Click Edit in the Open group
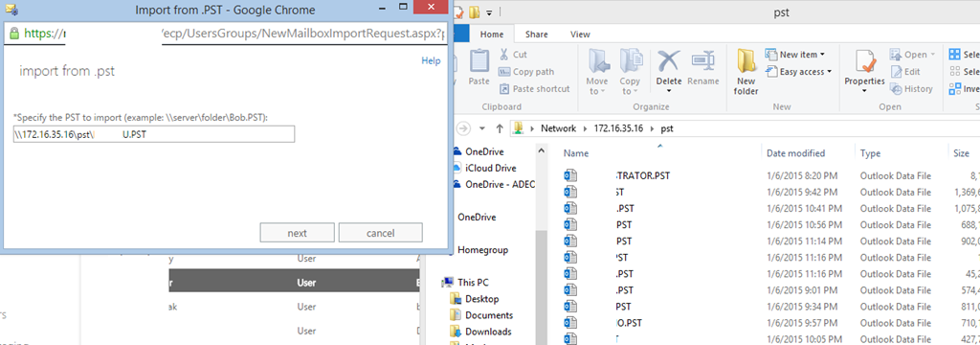 coord(904,72)
